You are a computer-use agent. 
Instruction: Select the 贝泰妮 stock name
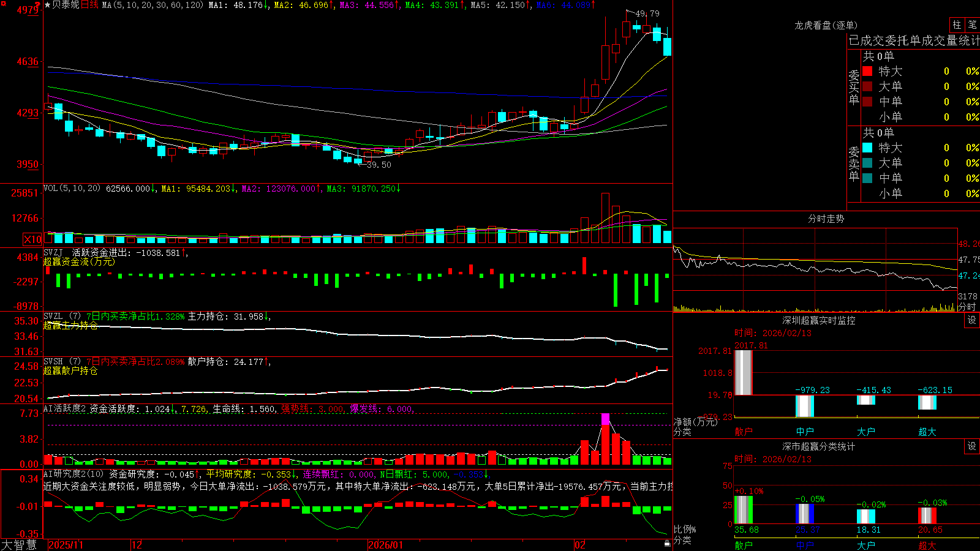(x=66, y=5)
